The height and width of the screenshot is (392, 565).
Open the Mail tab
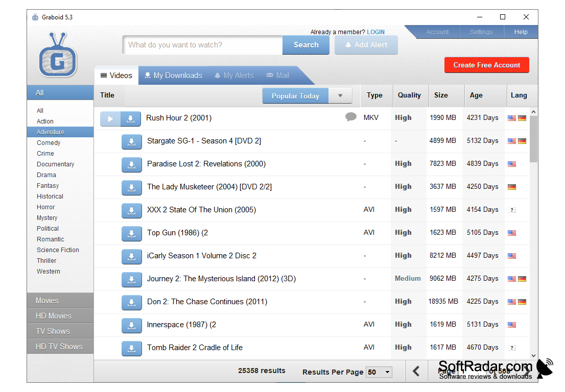coord(277,75)
